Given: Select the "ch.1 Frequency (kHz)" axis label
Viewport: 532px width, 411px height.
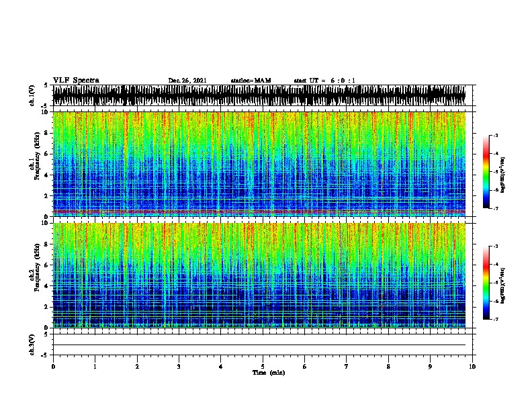Looking at the screenshot, I should 34,156.
